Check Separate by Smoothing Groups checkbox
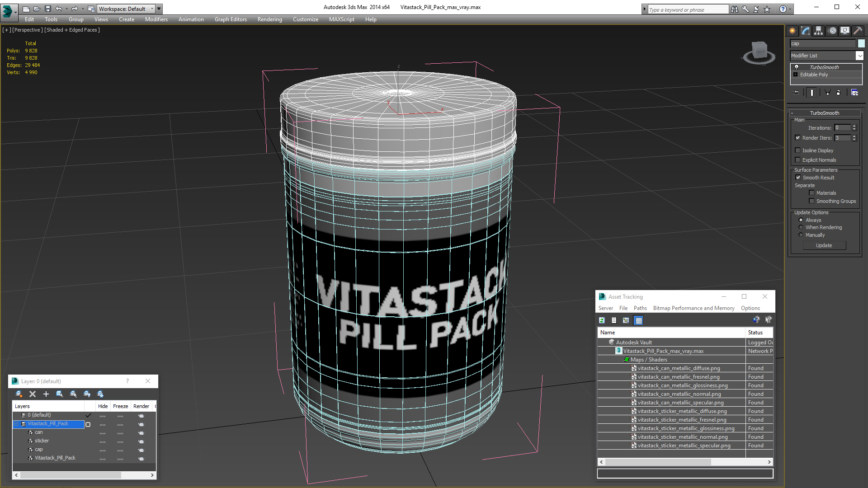 click(811, 201)
